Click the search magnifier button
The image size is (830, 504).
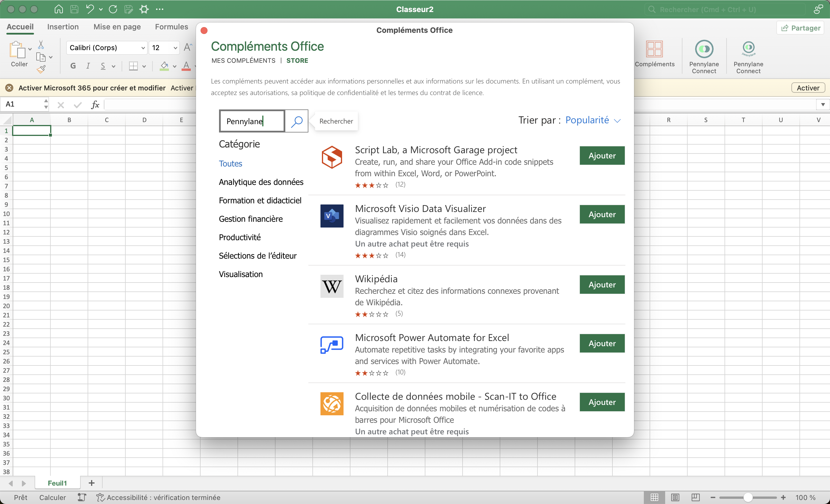pyautogui.click(x=297, y=121)
